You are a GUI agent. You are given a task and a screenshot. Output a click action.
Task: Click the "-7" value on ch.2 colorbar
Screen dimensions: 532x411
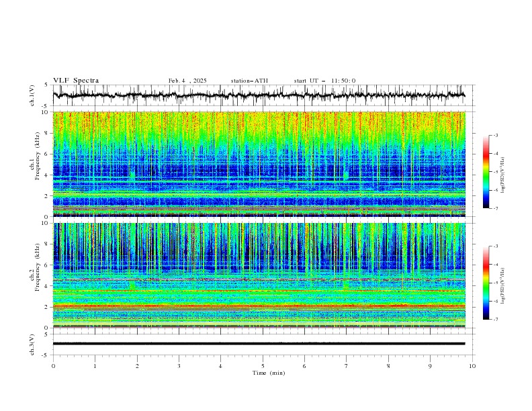point(495,319)
